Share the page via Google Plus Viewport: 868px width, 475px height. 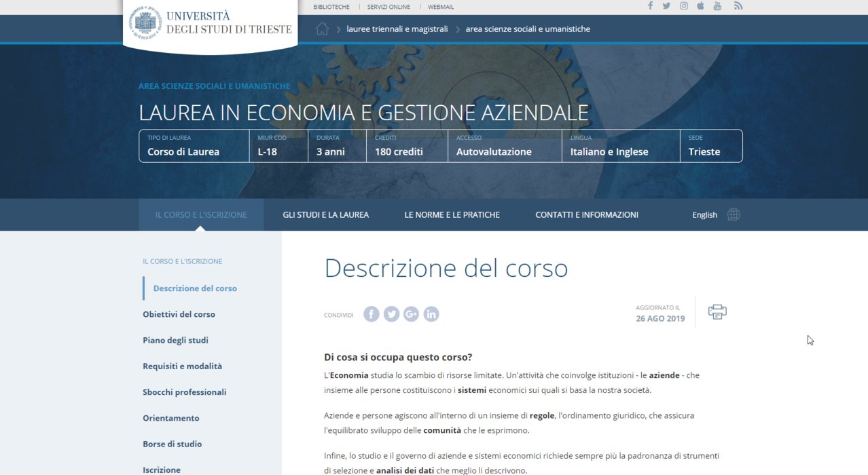pos(411,314)
